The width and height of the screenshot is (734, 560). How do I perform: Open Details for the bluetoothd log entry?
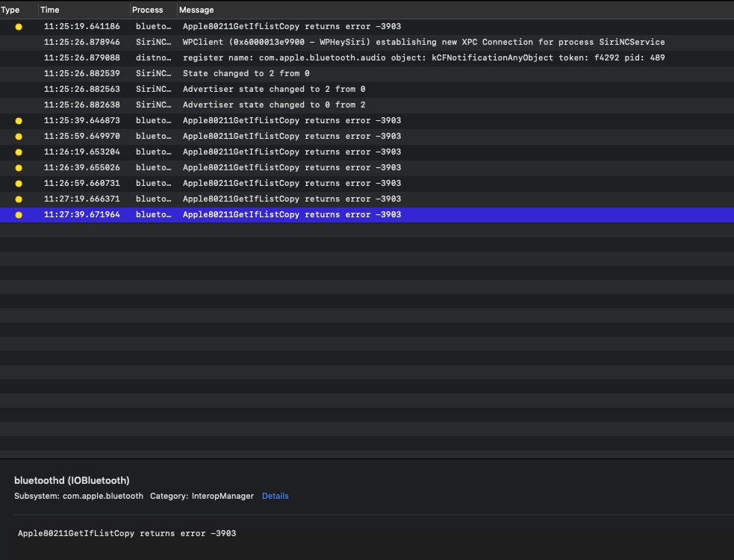pyautogui.click(x=275, y=496)
